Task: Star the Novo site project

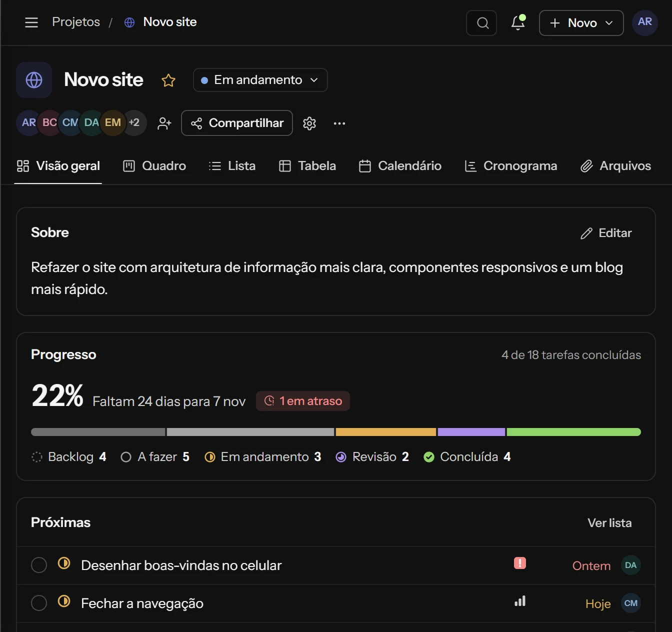Action: pos(168,80)
